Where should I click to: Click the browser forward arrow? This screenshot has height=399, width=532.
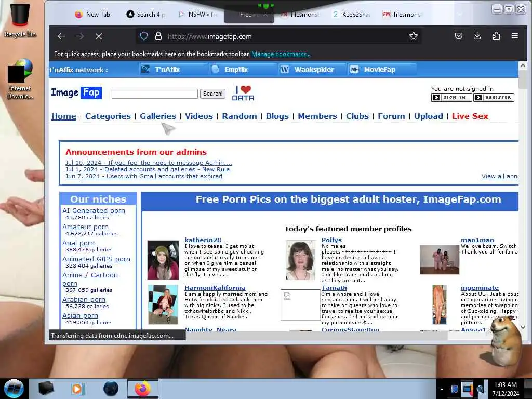[x=79, y=36]
